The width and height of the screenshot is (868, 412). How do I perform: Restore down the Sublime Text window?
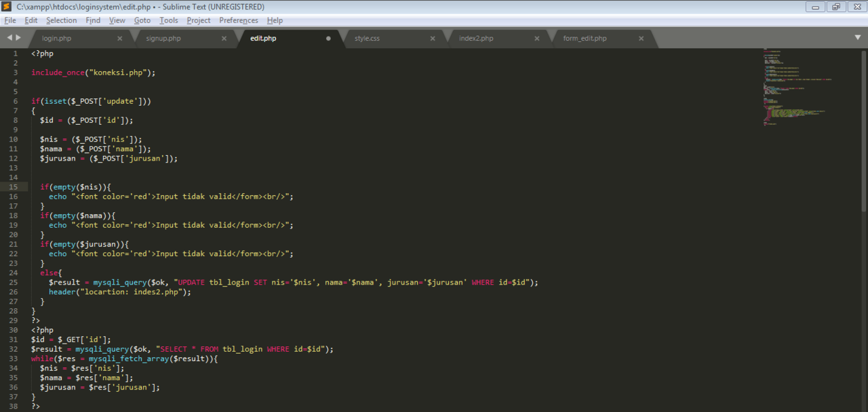coord(835,7)
